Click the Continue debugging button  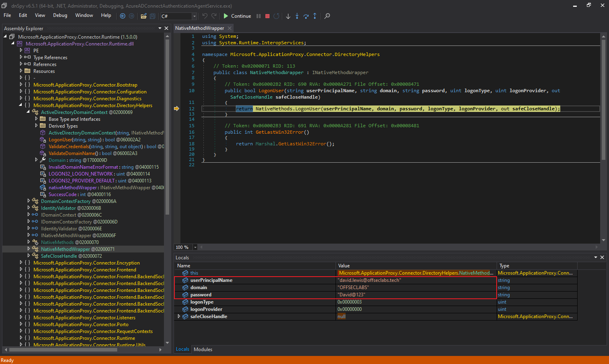(237, 16)
